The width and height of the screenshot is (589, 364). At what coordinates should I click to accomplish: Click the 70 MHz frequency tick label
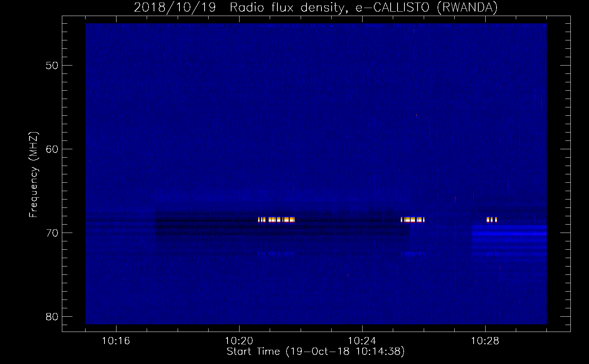(52, 233)
